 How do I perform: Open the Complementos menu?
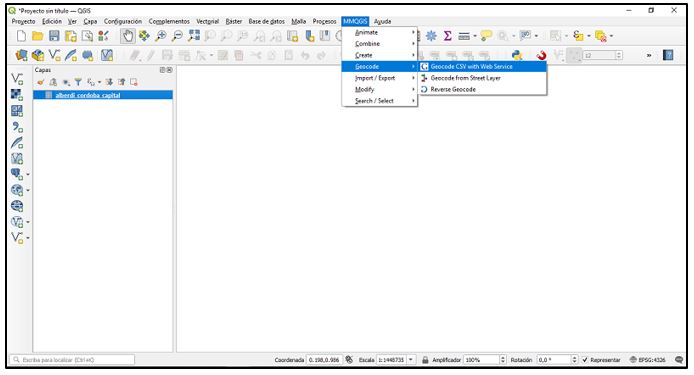tap(169, 21)
